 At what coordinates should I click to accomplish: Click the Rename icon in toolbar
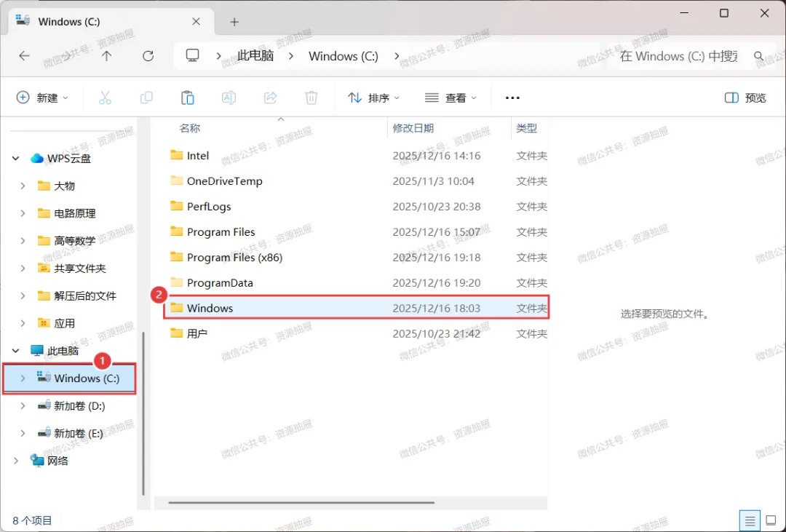tap(229, 98)
